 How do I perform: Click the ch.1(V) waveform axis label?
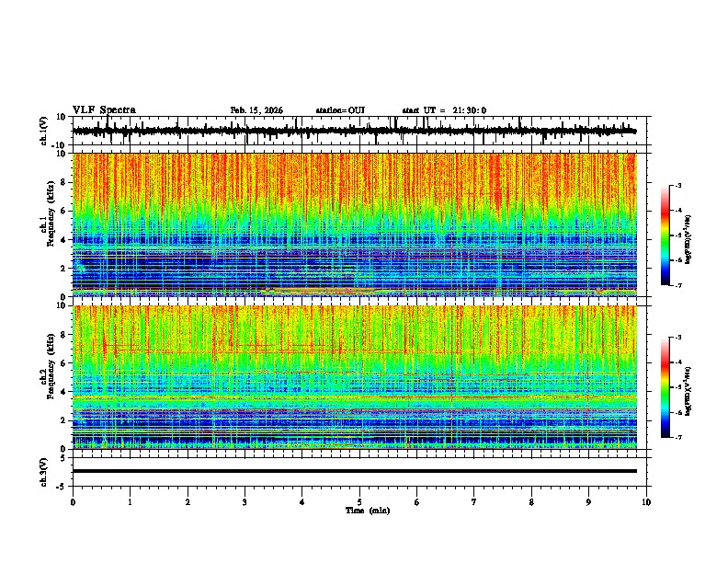point(44,131)
